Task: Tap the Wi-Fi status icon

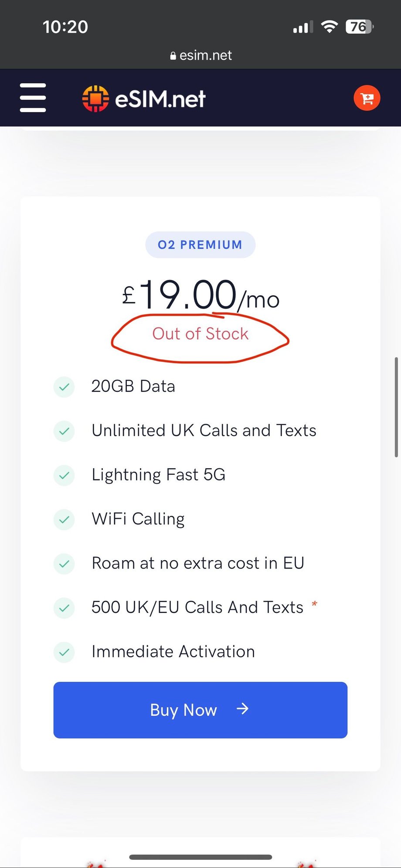Action: [330, 27]
